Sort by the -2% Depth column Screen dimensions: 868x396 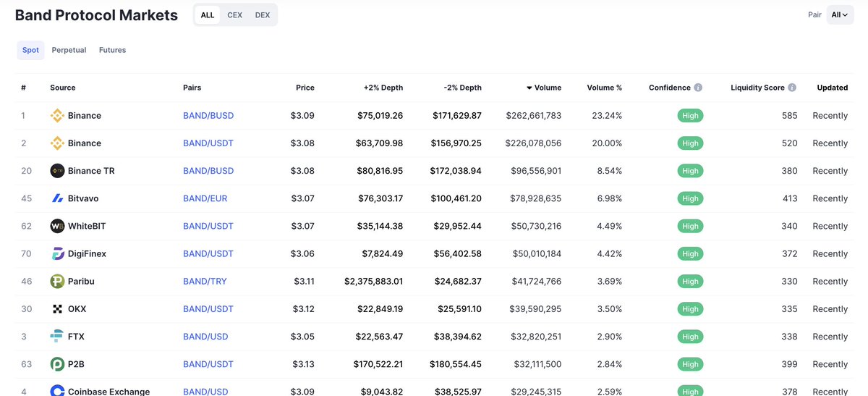click(462, 88)
